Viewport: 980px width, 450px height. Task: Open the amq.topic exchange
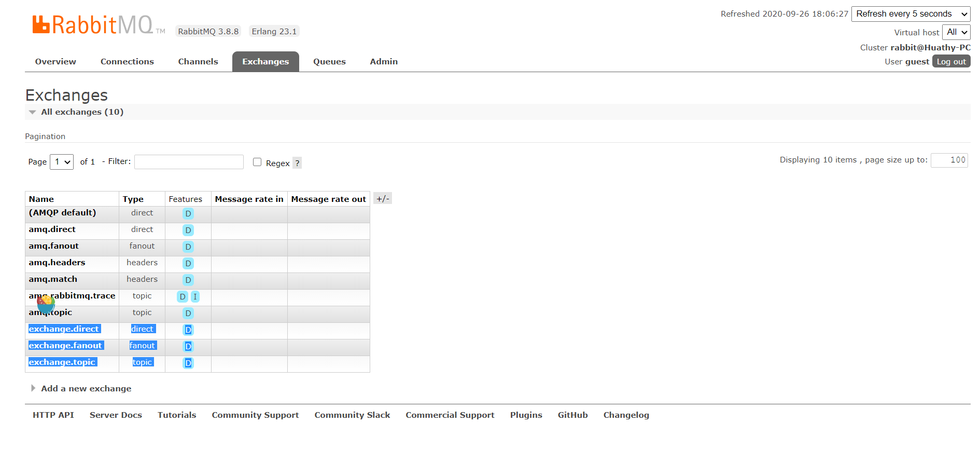point(50,312)
